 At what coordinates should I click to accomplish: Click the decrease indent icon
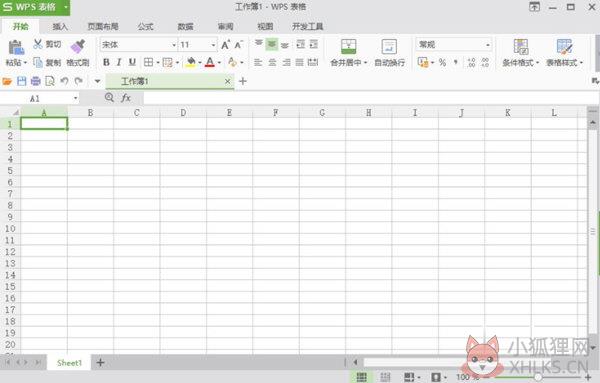301,44
